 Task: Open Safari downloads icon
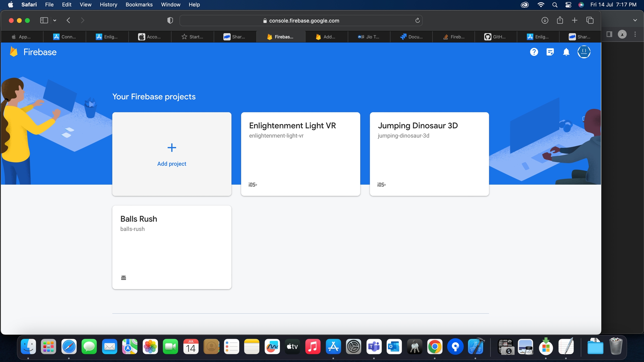(x=544, y=20)
